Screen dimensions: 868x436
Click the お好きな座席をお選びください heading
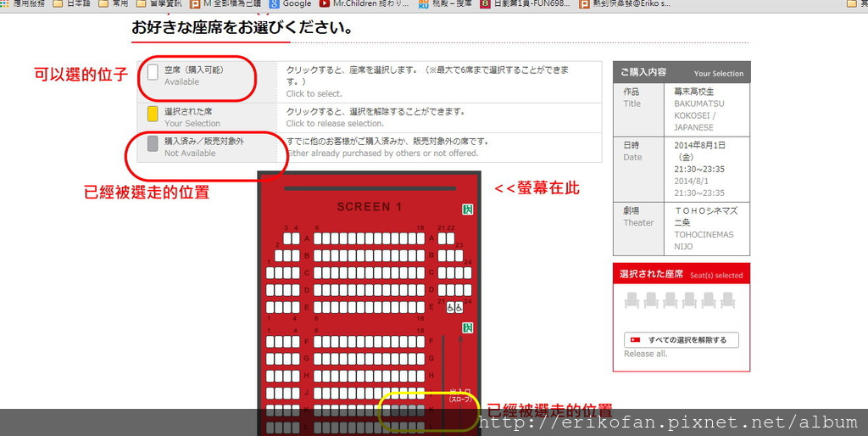242,27
